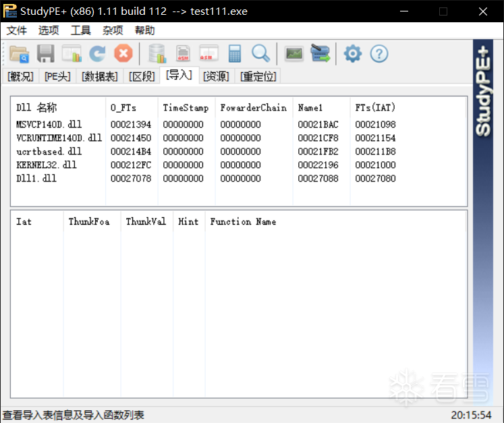Click the save floppy disk icon
The width and height of the screenshot is (504, 423).
[x=45, y=54]
